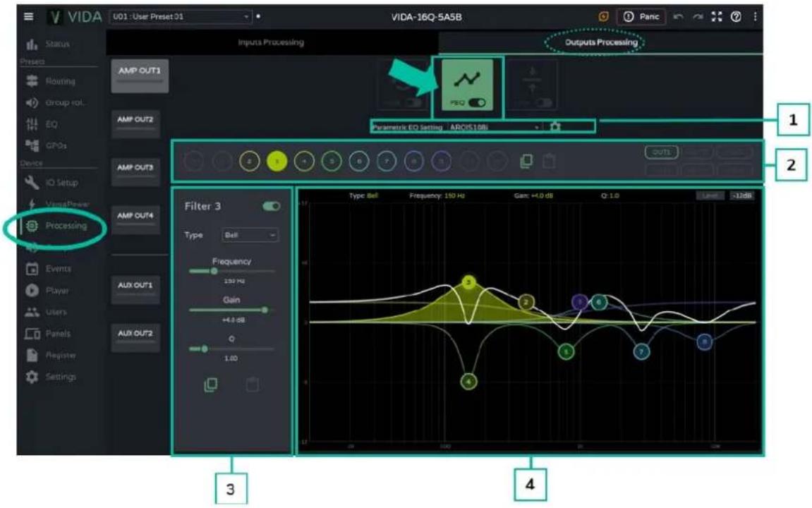Select filter 2 circle in filter row
The height and width of the screenshot is (508, 812).
coord(250,162)
